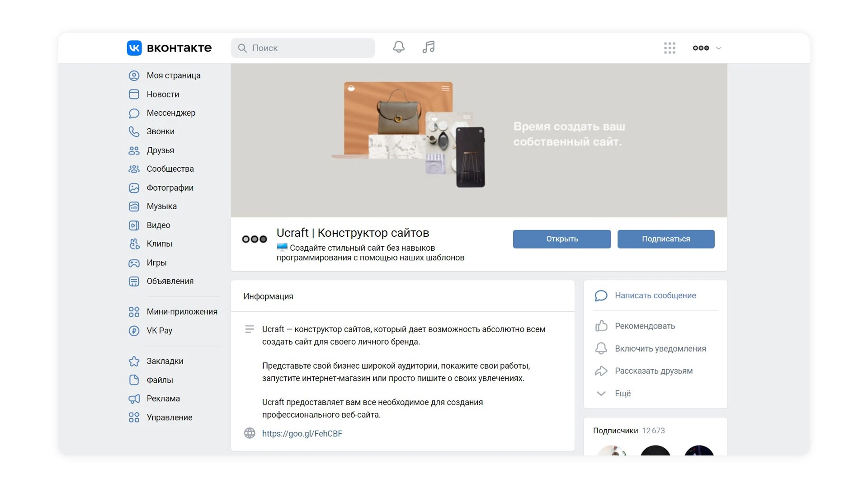Image resolution: width=868 pixels, height=488 pixels.
Task: Go to Моя страница
Action: [x=174, y=75]
